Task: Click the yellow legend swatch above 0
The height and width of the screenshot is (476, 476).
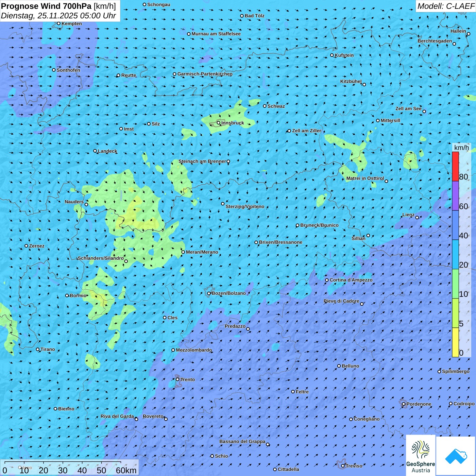Action: tap(455, 342)
